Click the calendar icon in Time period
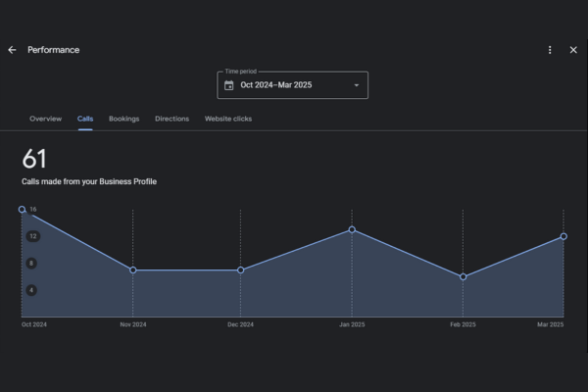 [228, 85]
